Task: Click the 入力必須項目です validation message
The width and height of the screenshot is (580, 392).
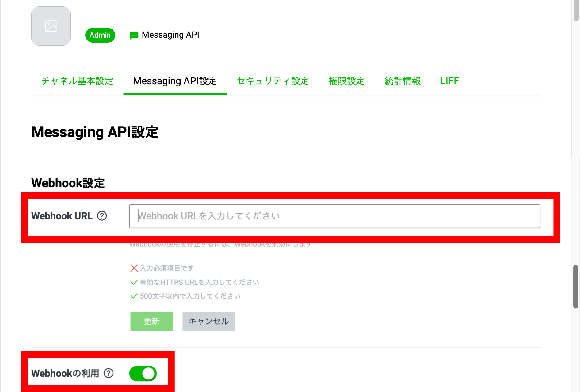Action: click(167, 268)
